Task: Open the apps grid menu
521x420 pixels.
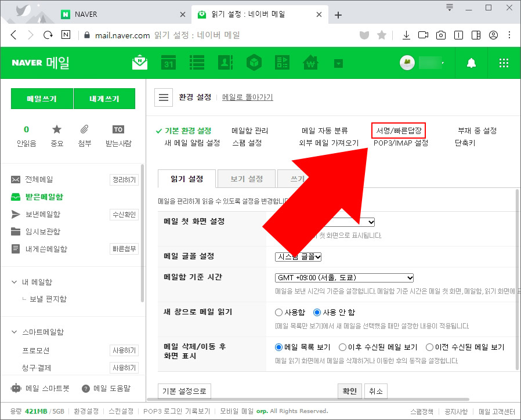Action: [504, 63]
